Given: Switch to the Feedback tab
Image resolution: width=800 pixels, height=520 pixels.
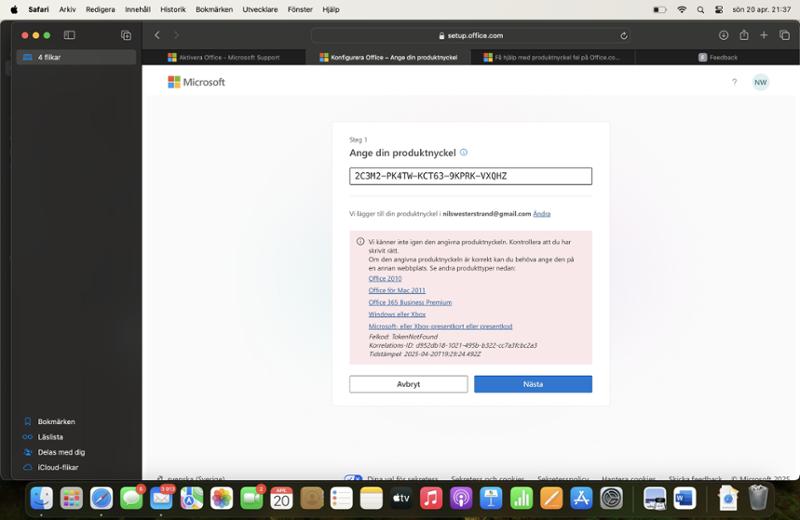Looking at the screenshot, I should pos(717,57).
